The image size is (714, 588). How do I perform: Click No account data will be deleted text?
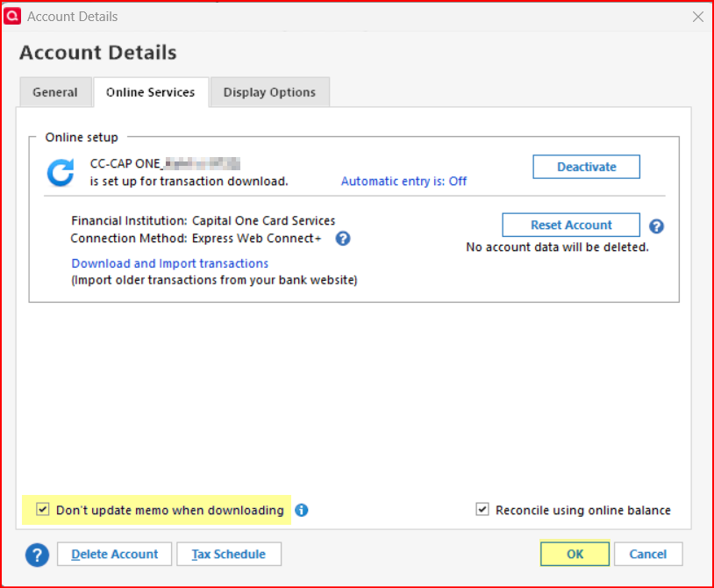[557, 247]
